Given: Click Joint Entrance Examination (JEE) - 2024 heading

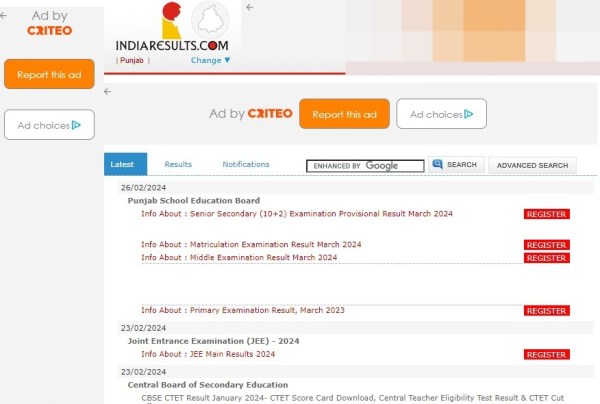Looking at the screenshot, I should coord(214,341).
